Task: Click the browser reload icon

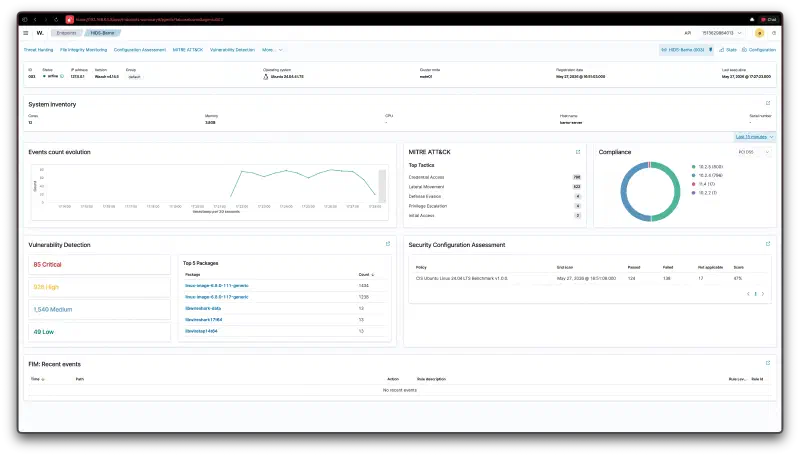Action: 56,19
